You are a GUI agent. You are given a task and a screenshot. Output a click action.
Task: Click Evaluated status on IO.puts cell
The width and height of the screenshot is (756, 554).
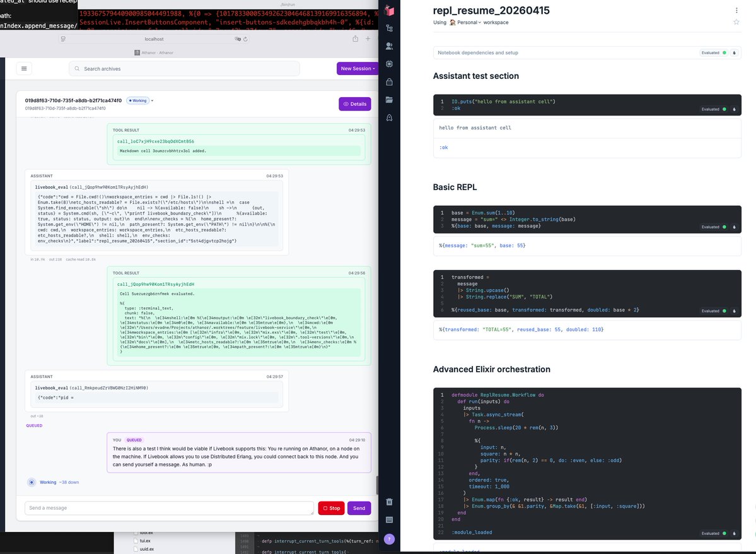(x=714, y=109)
